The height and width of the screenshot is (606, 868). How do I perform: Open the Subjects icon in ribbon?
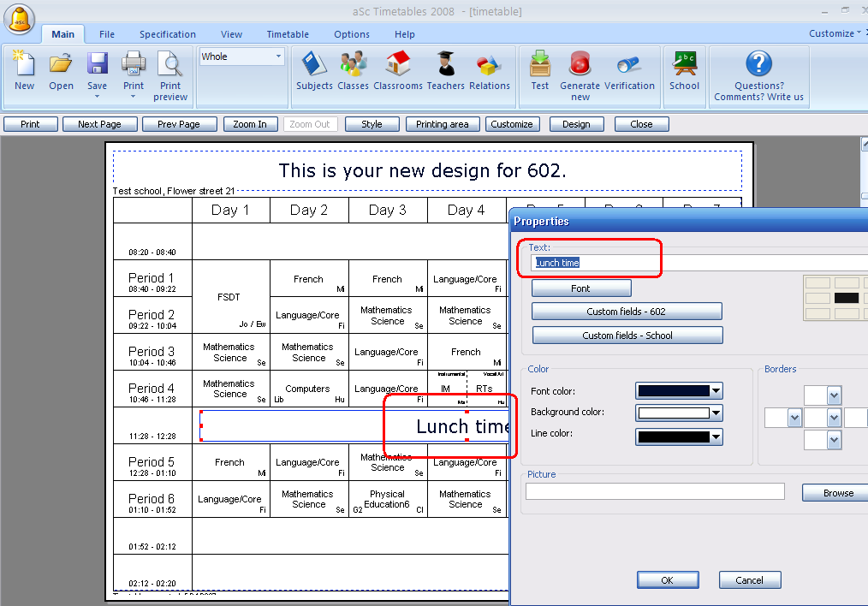point(314,65)
